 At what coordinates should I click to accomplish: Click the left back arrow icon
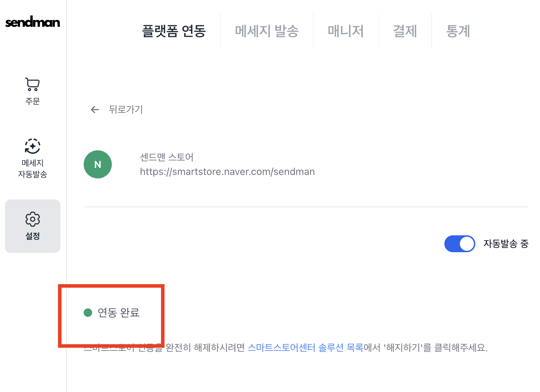pos(95,110)
